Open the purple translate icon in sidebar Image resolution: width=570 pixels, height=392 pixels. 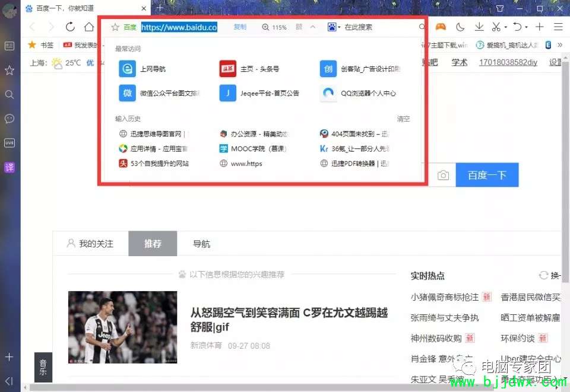coord(9,167)
